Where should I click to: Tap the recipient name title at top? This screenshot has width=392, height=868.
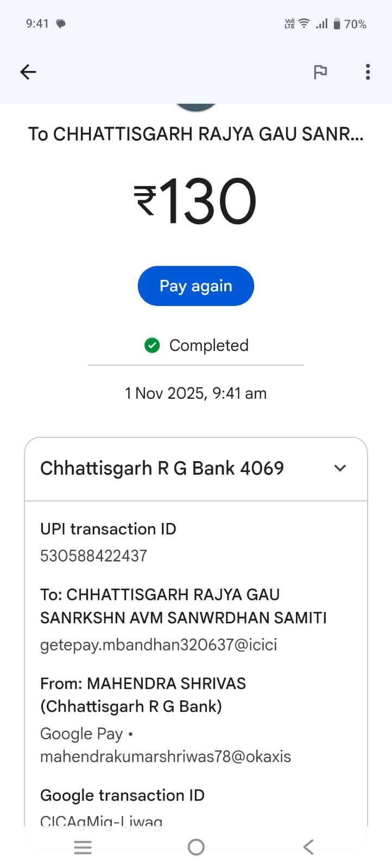[x=195, y=134]
